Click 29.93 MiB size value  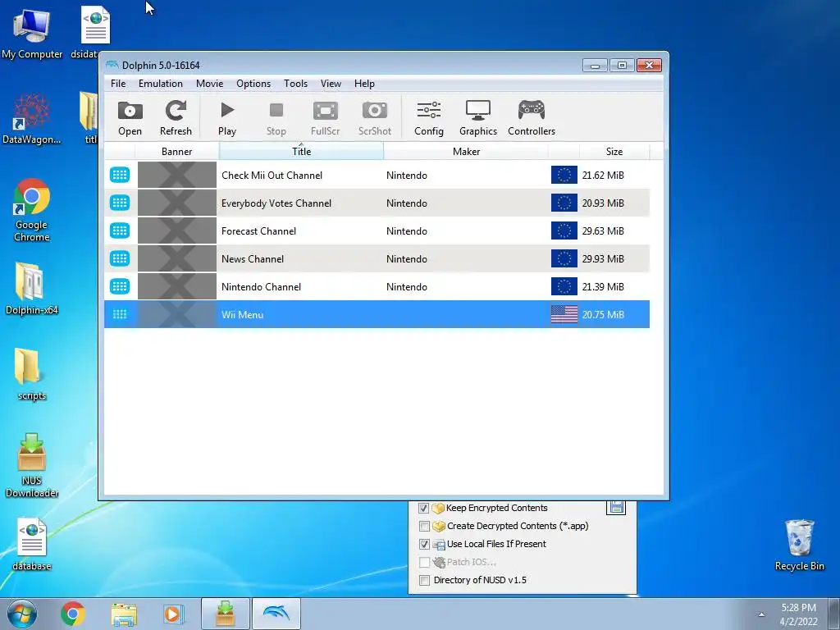point(603,258)
